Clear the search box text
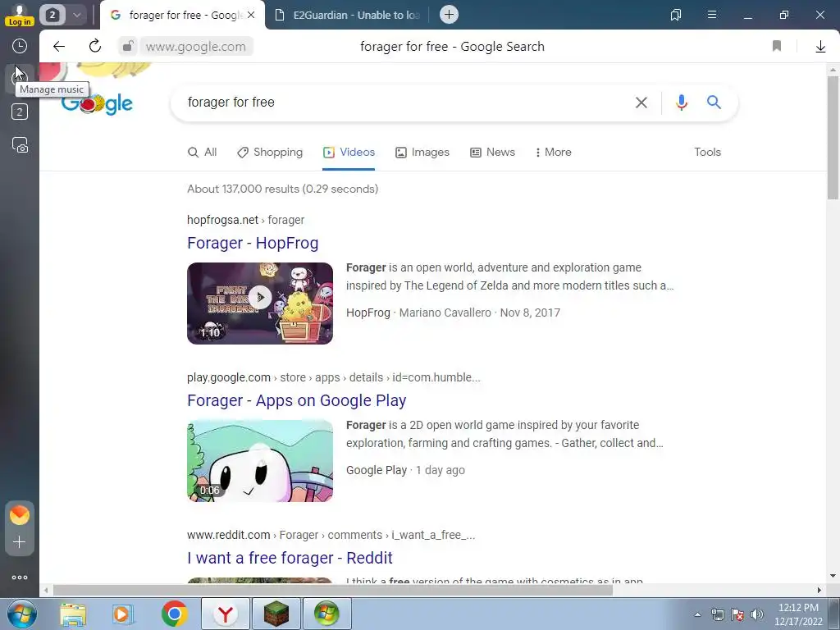 pyautogui.click(x=641, y=103)
